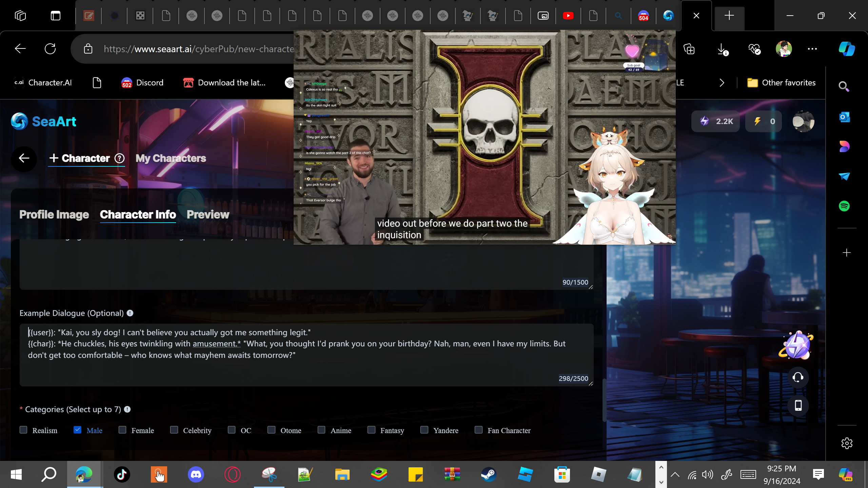This screenshot has width=868, height=488.
Task: Open tab actions menu icon
Action: 56,16
